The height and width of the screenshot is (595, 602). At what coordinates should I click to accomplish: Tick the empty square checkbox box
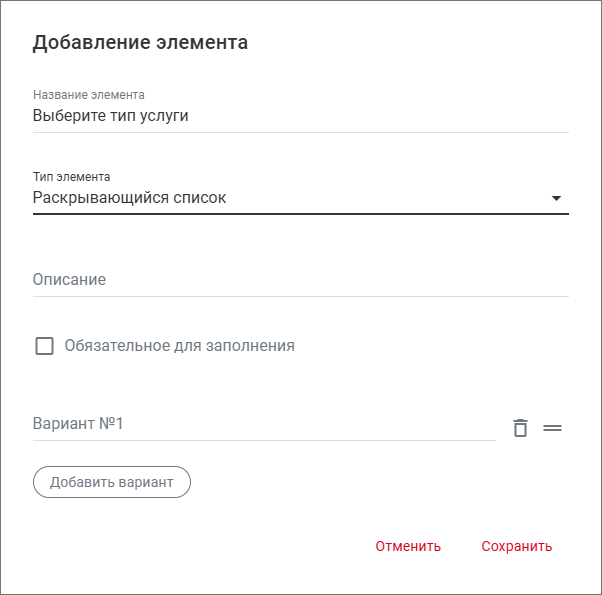[x=44, y=346]
